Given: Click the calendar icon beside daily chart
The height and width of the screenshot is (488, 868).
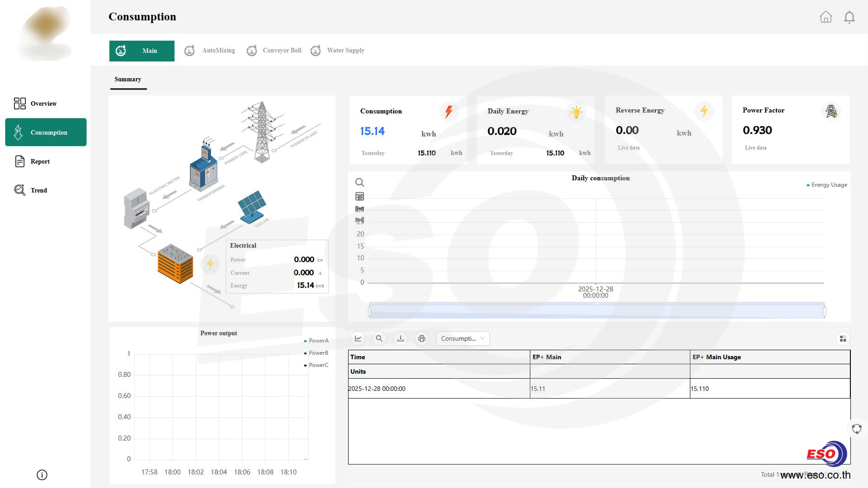Looking at the screenshot, I should pos(359,197).
